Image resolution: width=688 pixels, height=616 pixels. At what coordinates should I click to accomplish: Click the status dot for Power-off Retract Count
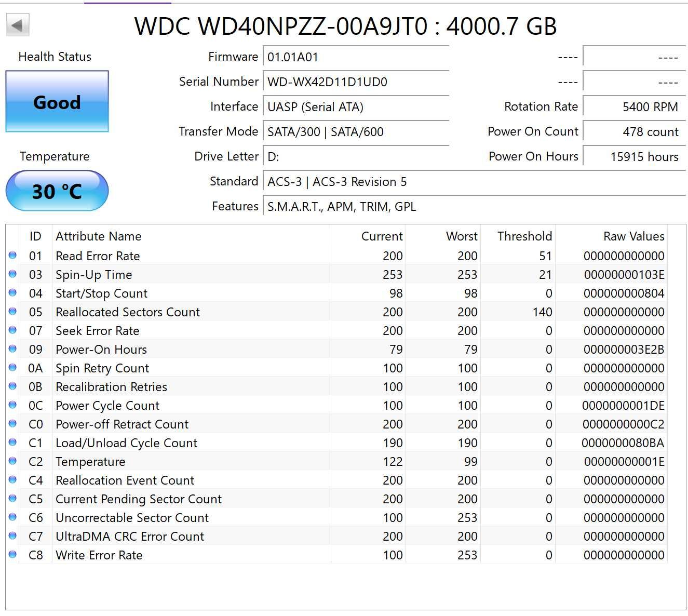(12, 423)
